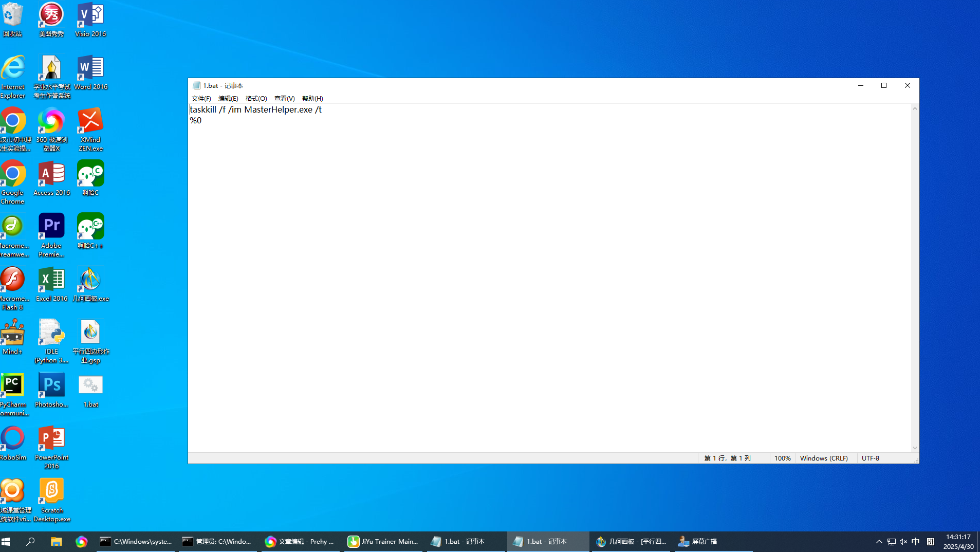Open the Internet Explorer desktop shortcut

(13, 77)
